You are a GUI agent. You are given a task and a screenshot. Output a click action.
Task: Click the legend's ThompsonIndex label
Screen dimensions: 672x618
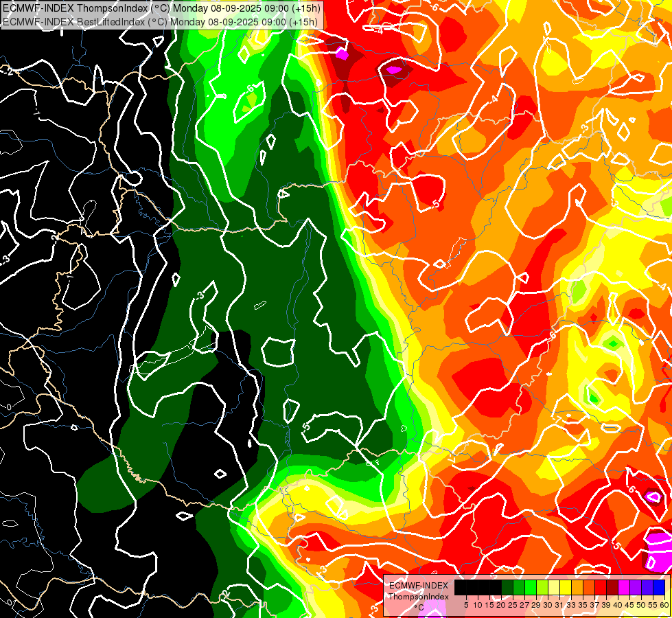419,597
